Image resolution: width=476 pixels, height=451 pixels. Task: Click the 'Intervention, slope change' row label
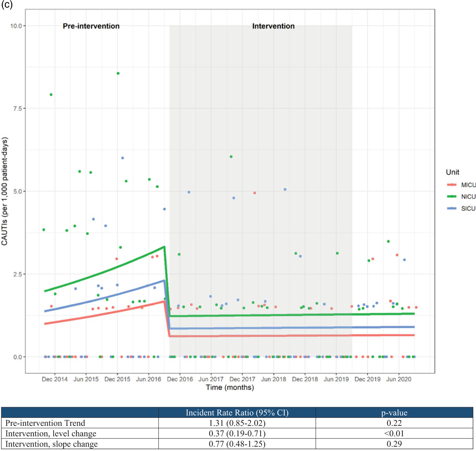[x=51, y=444]
